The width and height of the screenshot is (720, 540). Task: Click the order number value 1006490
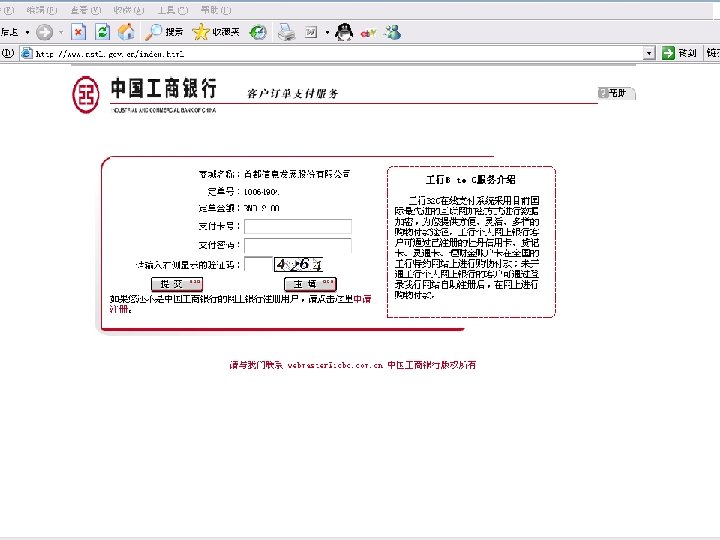[x=261, y=192]
